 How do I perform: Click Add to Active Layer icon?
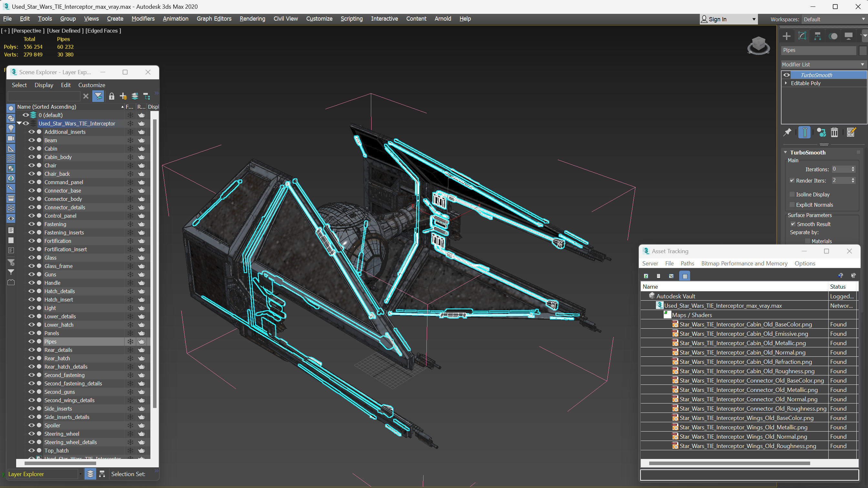[x=135, y=96]
